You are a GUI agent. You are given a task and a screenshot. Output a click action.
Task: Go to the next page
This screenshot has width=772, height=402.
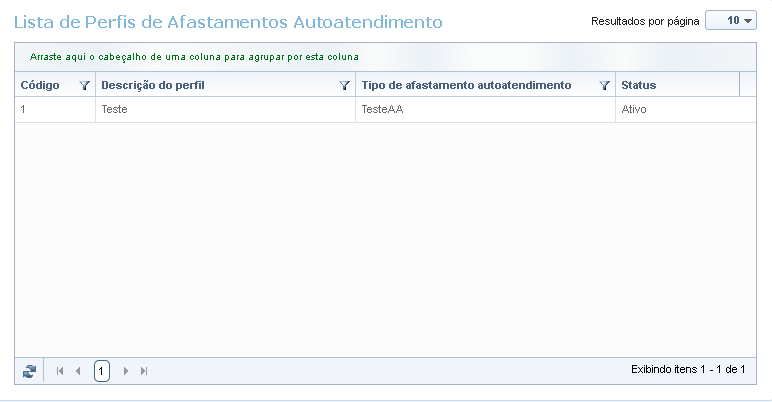tap(126, 371)
